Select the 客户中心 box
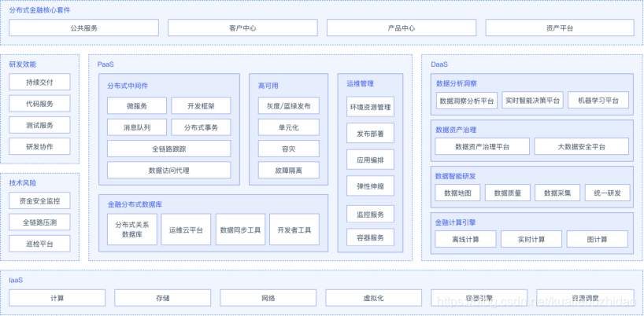 click(242, 28)
